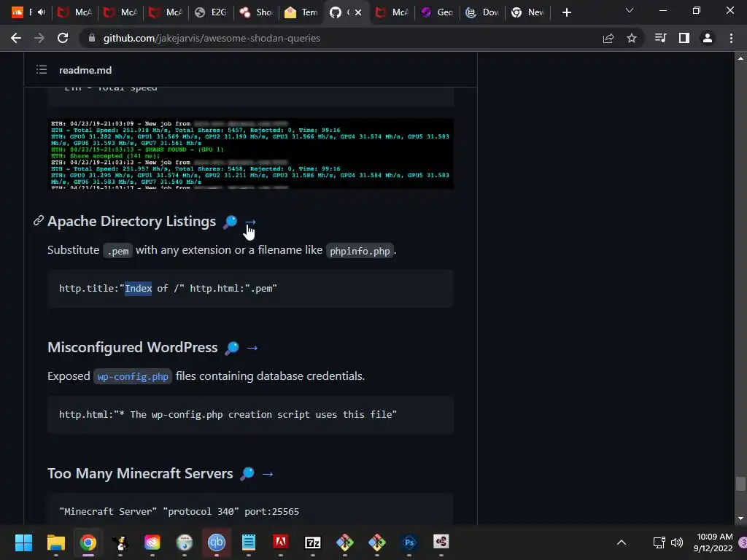The width and height of the screenshot is (747, 560).
Task: Click the .pem inline code
Action: coord(117,251)
